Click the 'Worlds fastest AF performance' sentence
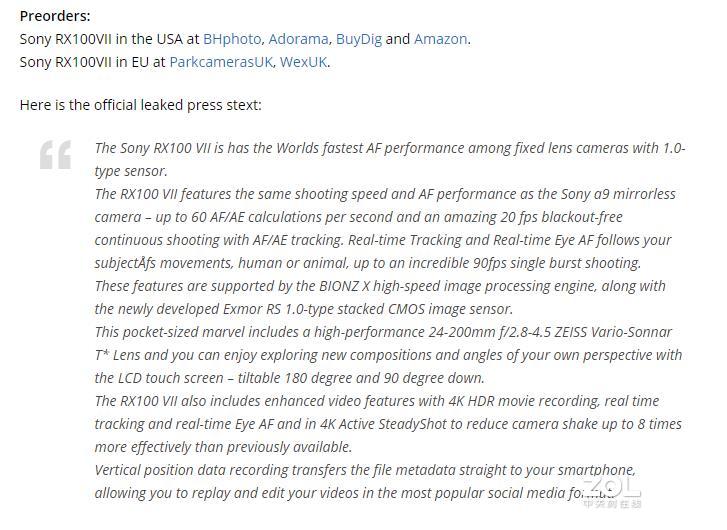 pos(390,148)
